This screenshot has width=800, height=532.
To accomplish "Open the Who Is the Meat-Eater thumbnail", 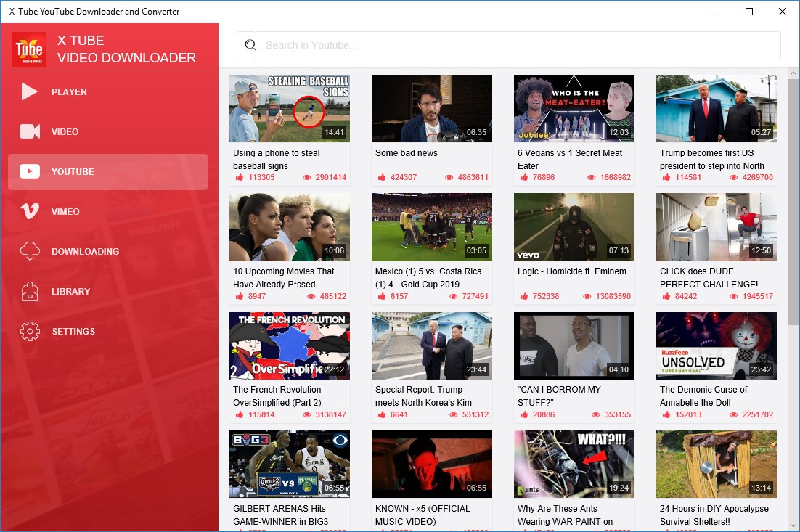I will [574, 108].
